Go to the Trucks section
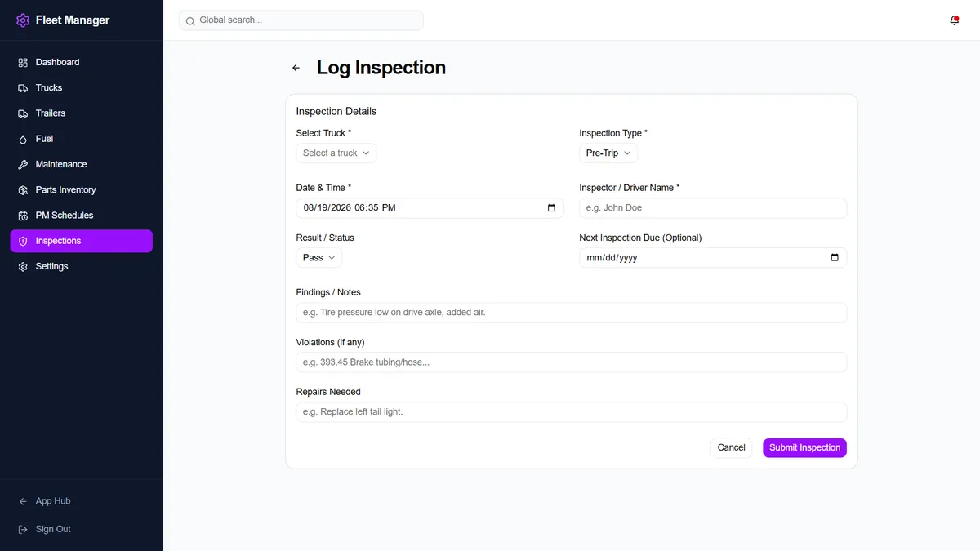980x551 pixels. (x=82, y=87)
